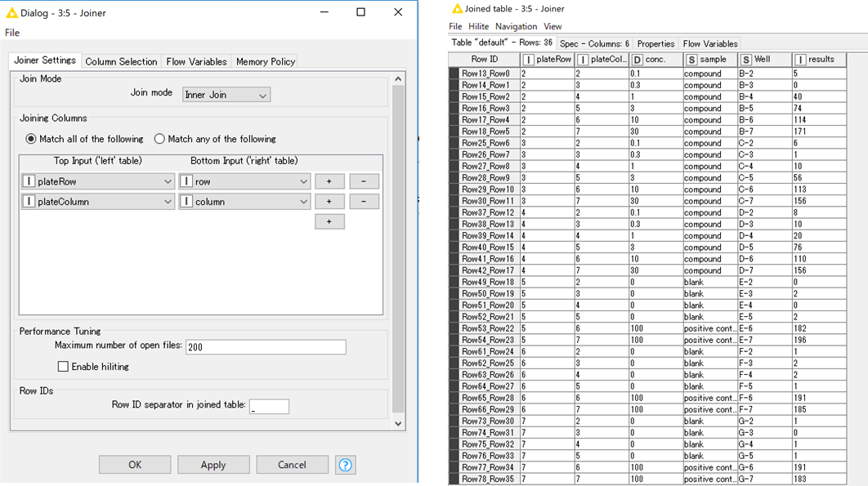This screenshot has width=868, height=486.
Task: Select the Spec - Columns: 6 tab
Action: coord(594,44)
